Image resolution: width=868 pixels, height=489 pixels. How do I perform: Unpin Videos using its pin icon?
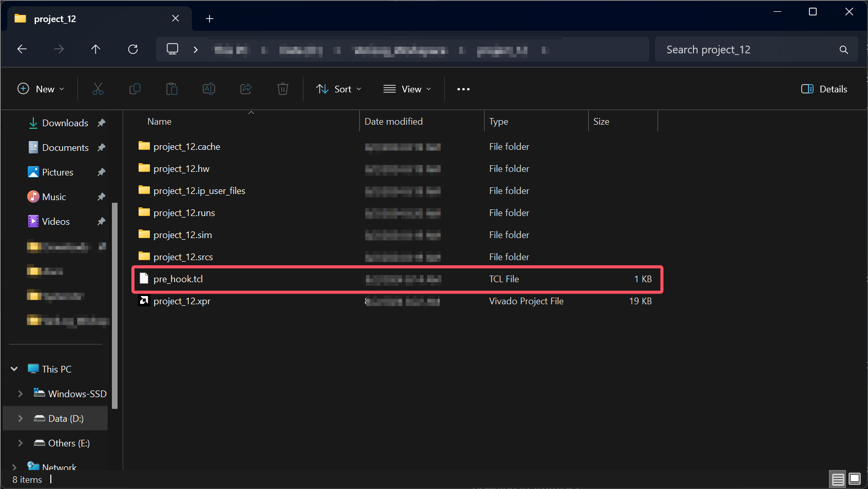pos(101,222)
